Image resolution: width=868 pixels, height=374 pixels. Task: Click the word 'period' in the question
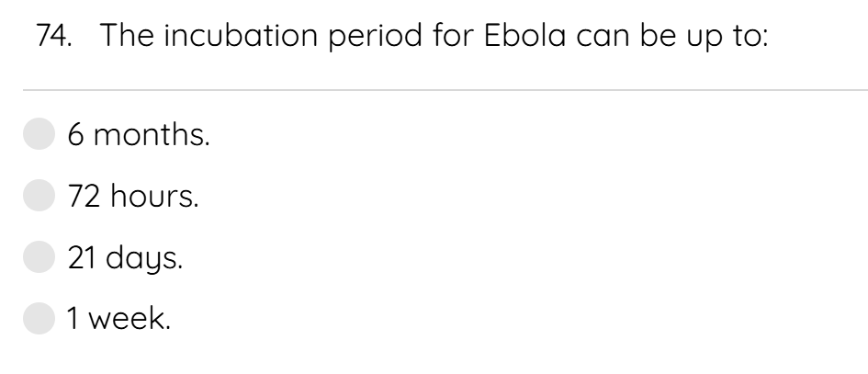click(x=375, y=37)
